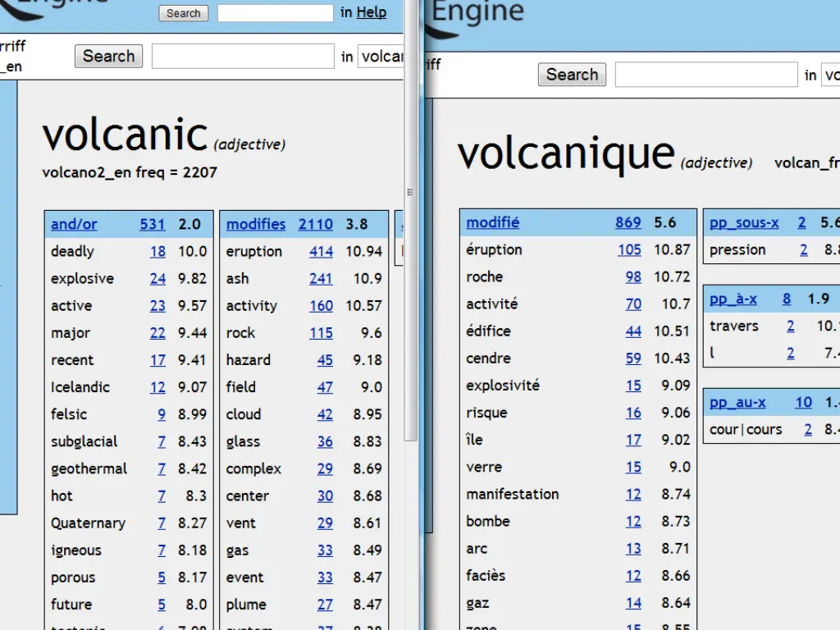Image resolution: width=840 pixels, height=630 pixels.
Task: Open the modifié relation header link
Action: tap(492, 222)
